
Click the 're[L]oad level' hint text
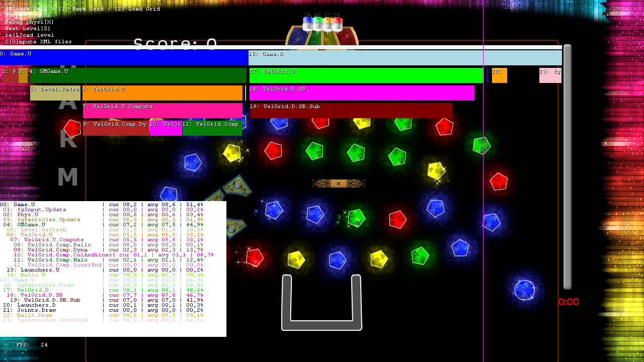(x=29, y=35)
